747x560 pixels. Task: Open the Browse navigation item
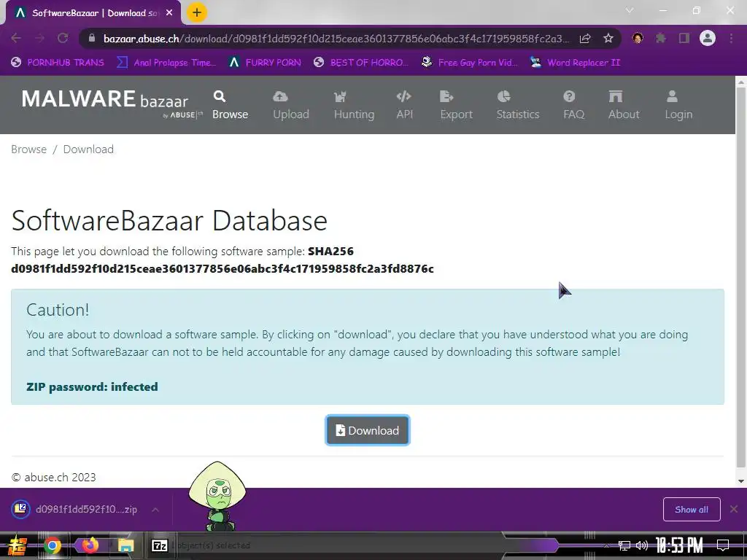point(230,105)
